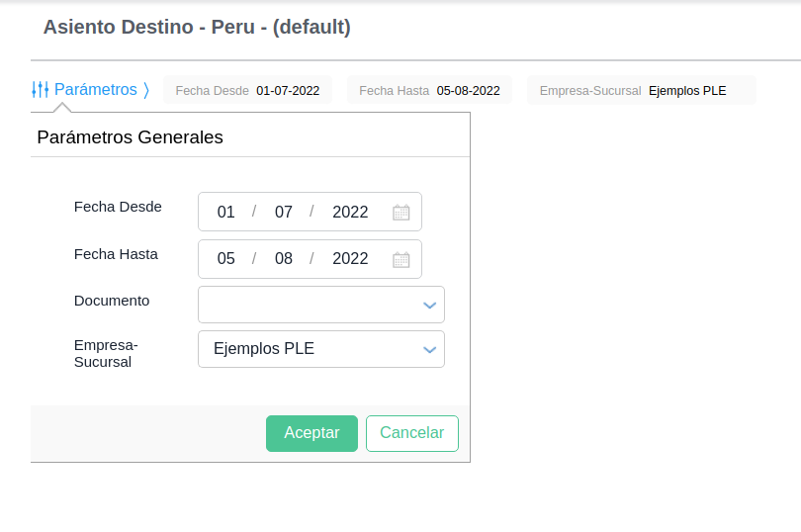The width and height of the screenshot is (801, 532).
Task: Click the Empresa-Sucursal Ejemplos PLE summary chip
Action: [x=641, y=91]
